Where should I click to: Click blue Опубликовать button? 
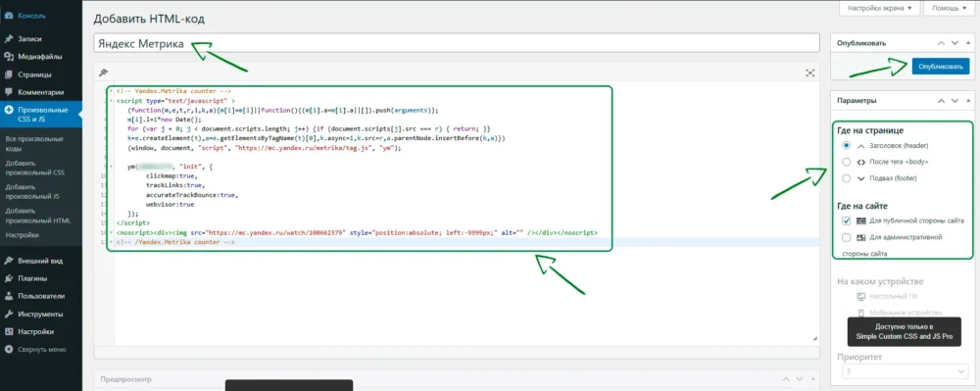click(x=940, y=67)
